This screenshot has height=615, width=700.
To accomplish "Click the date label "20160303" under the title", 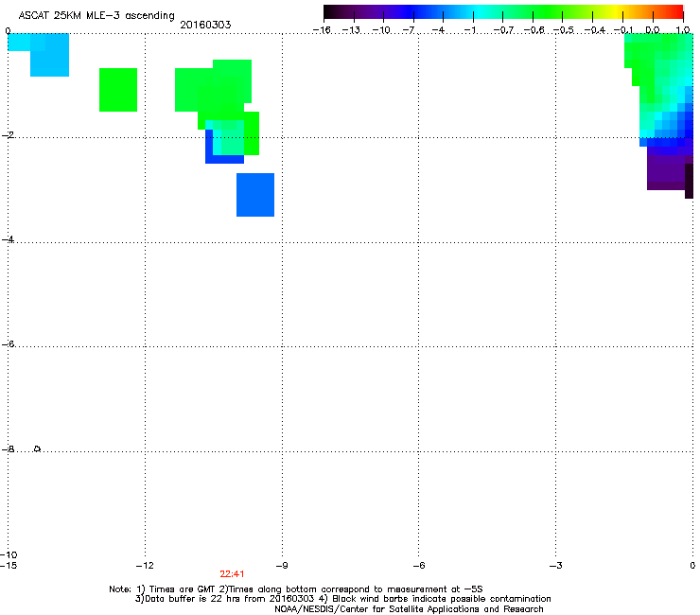I will click(x=205, y=25).
